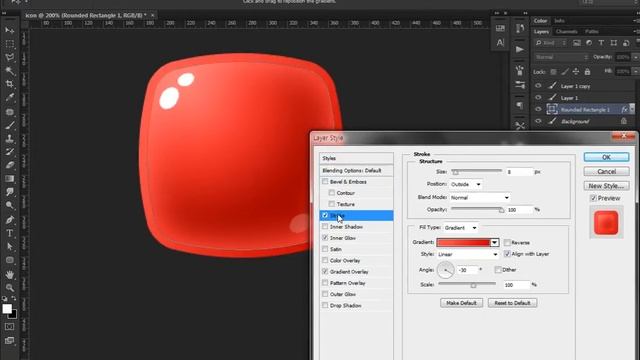Image resolution: width=640 pixels, height=360 pixels.
Task: Uncheck the Gradient Overlay checkbox
Action: pos(325,271)
